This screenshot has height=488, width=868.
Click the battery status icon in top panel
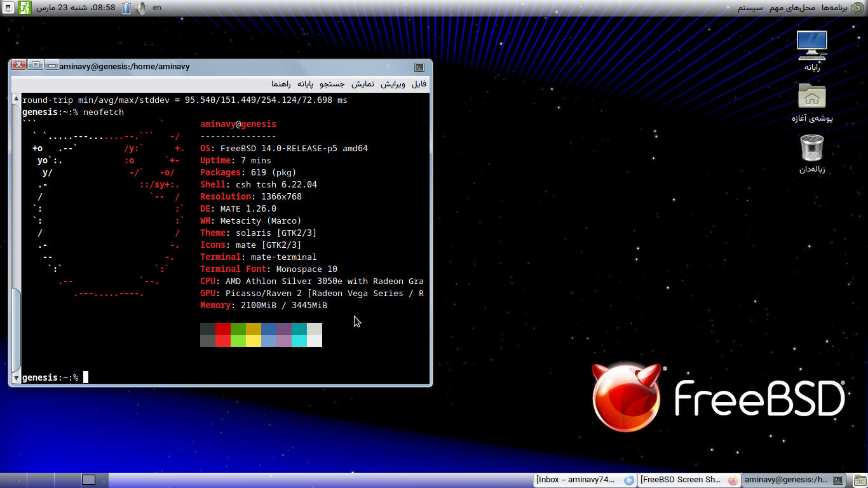[x=126, y=8]
